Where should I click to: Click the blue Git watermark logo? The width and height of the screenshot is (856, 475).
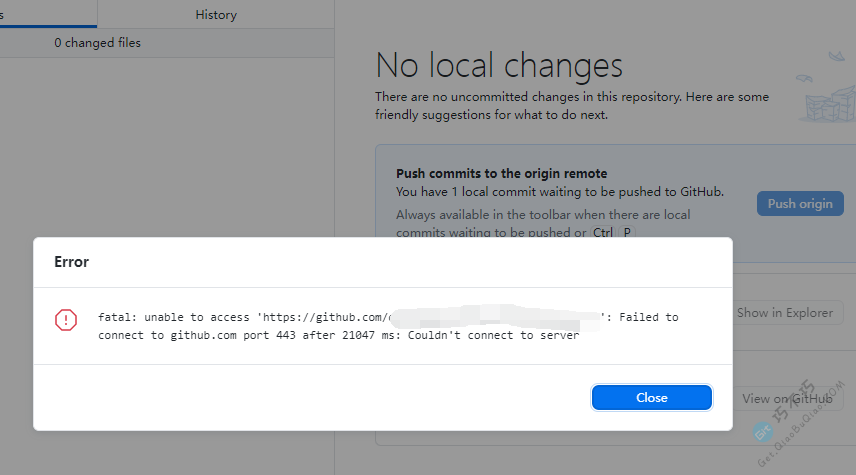click(x=763, y=432)
